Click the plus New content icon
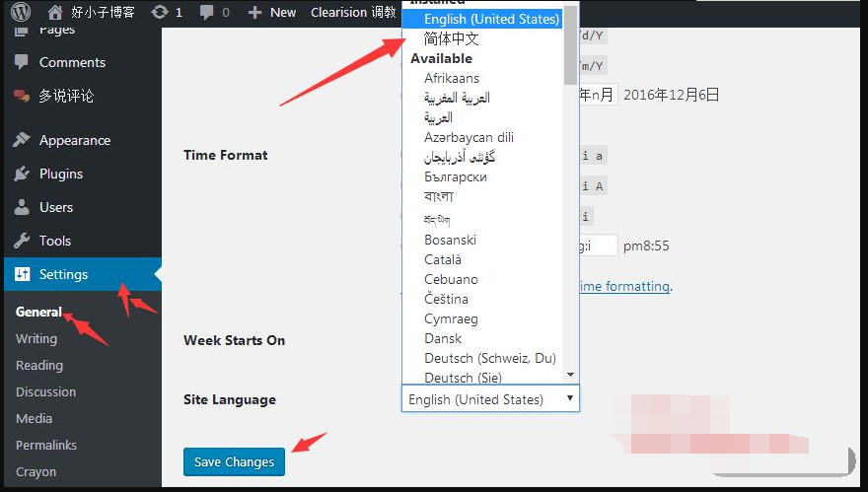The width and height of the screenshot is (868, 492). tap(255, 13)
